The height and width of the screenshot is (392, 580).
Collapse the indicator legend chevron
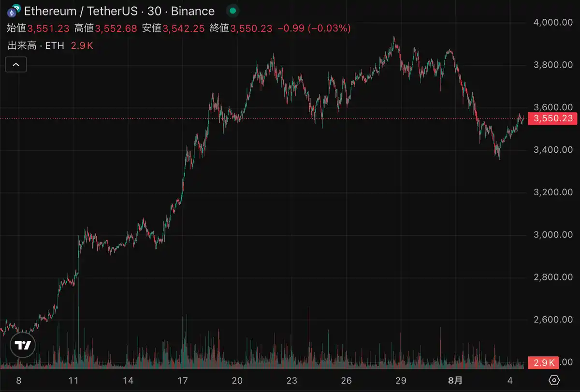click(x=16, y=64)
